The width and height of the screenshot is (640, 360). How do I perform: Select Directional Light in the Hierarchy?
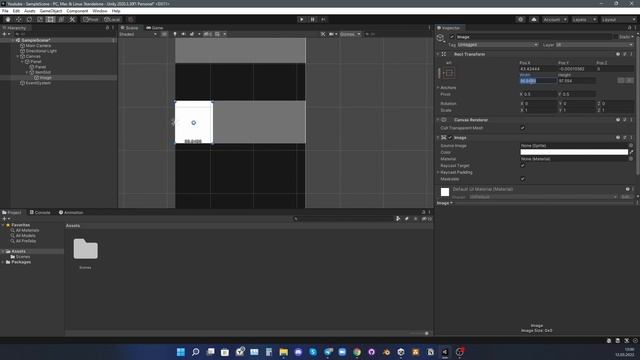click(x=41, y=51)
